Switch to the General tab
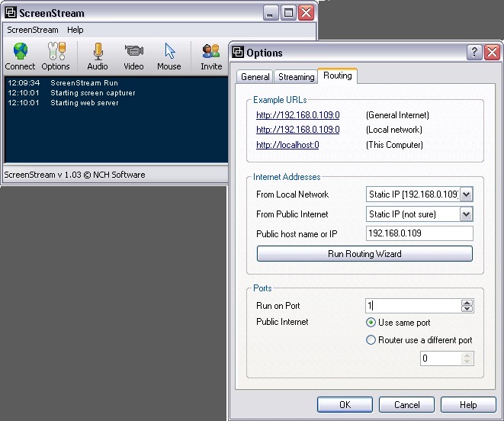The height and width of the screenshot is (421, 504). click(255, 77)
